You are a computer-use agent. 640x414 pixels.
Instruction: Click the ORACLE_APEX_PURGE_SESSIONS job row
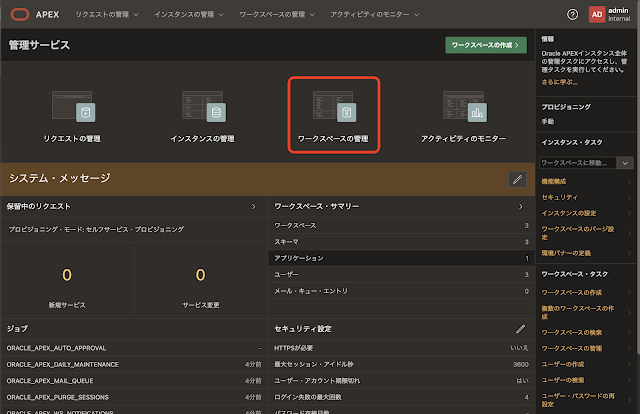click(x=134, y=397)
